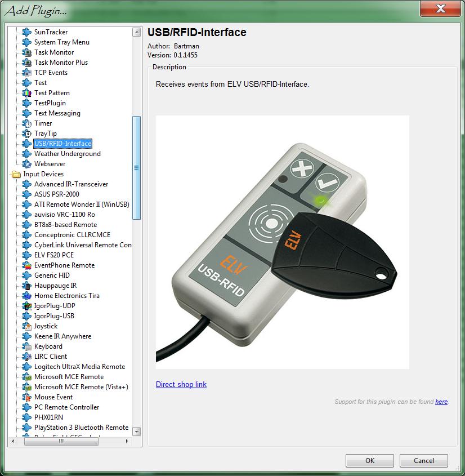Click the Weather Underground puzzle icon

[27, 154]
